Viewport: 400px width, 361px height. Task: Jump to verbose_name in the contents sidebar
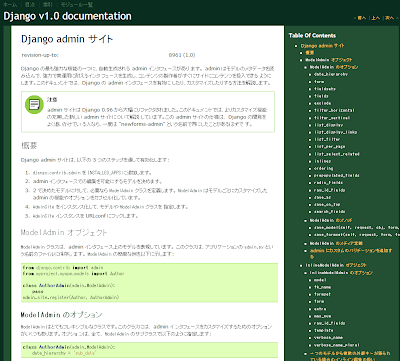328,338
